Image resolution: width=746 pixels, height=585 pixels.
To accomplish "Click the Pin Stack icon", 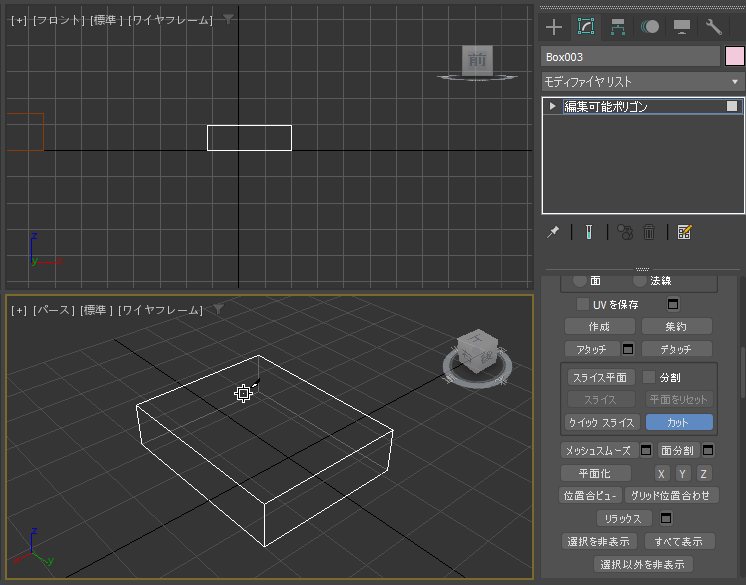I will click(x=553, y=232).
